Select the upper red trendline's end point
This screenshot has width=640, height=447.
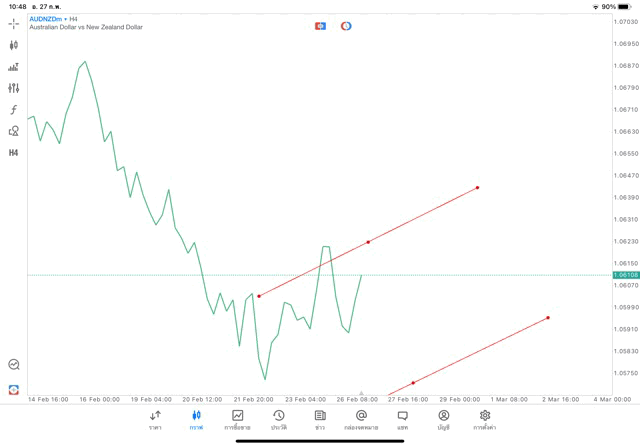(x=478, y=188)
